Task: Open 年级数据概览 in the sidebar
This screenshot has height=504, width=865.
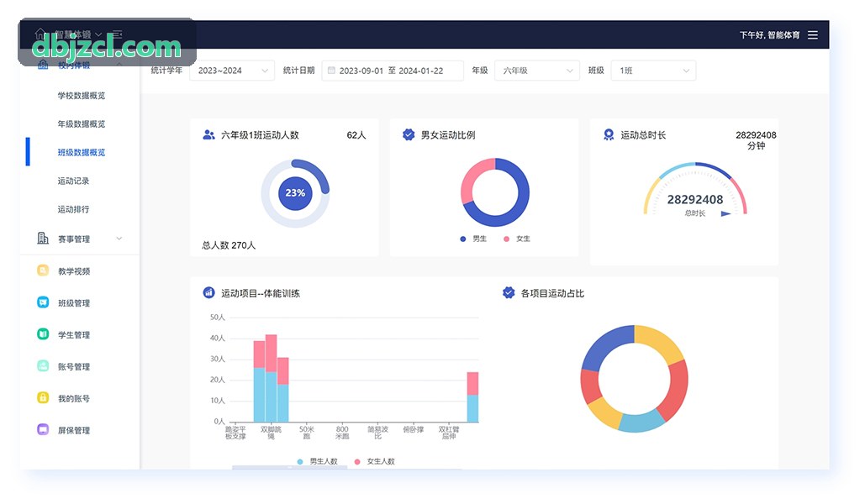Action: click(81, 124)
